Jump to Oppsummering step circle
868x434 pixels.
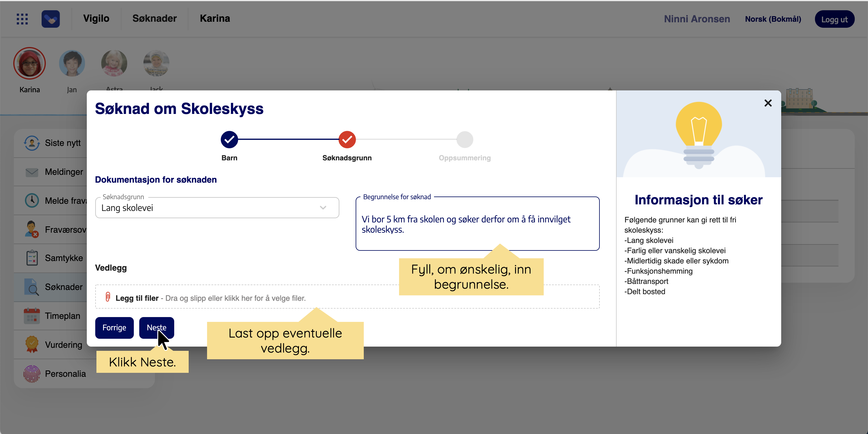click(x=464, y=140)
